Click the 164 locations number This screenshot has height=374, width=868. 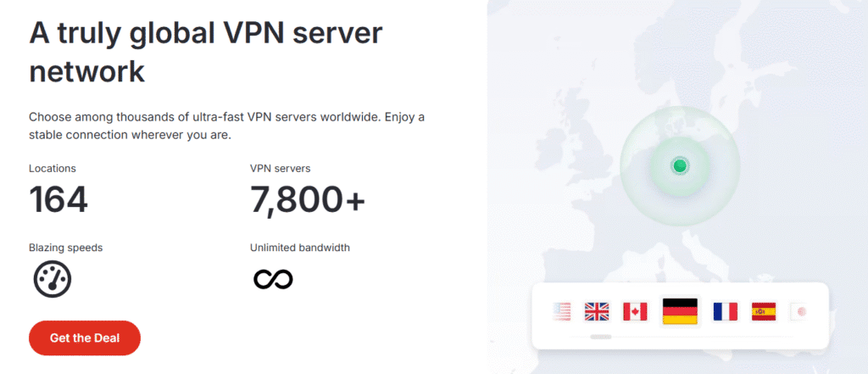click(x=58, y=199)
